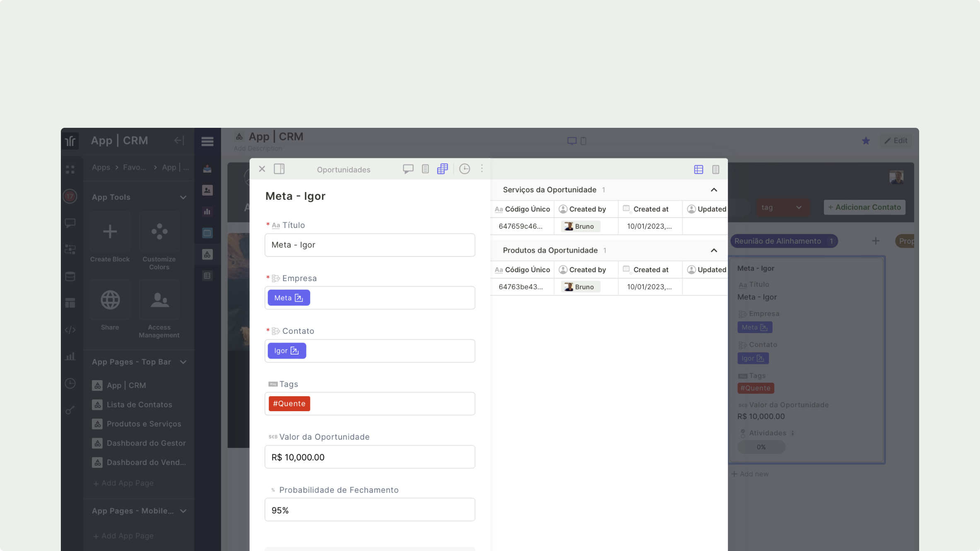This screenshot has width=980, height=551.
Task: Click the Adicionar Contato button
Action: pos(864,207)
